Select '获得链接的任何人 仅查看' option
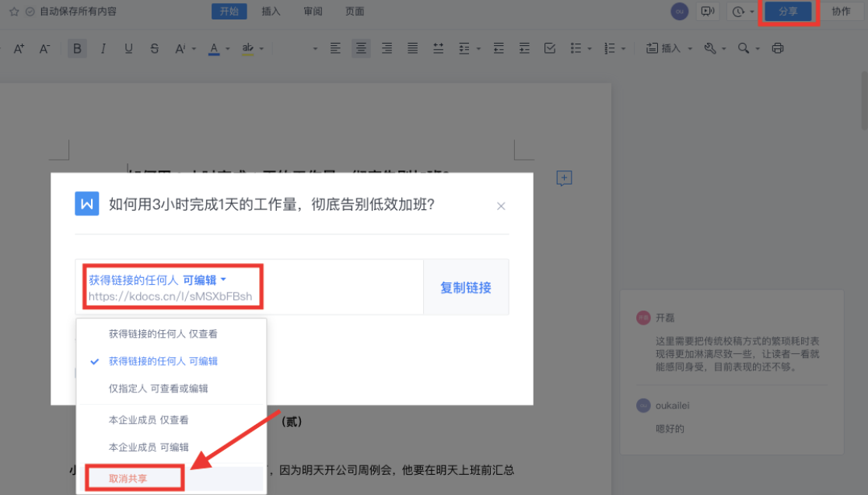The width and height of the screenshot is (868, 495). 163,334
